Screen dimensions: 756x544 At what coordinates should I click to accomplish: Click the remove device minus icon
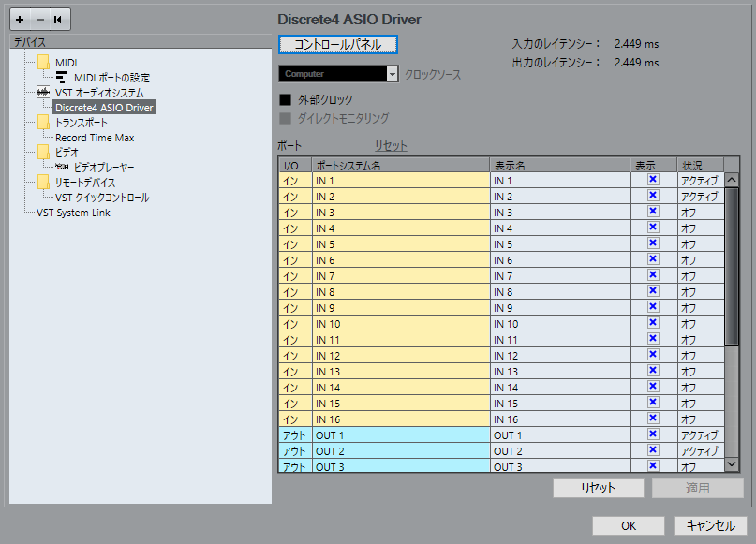pos(38,20)
